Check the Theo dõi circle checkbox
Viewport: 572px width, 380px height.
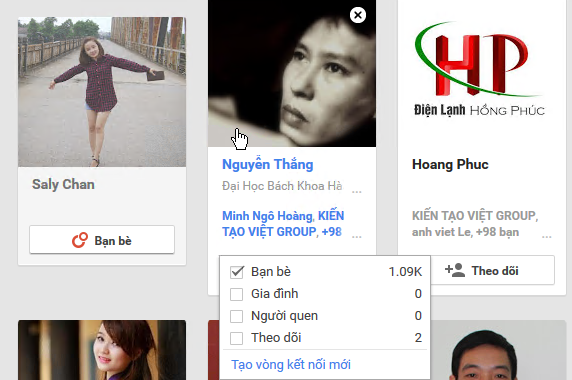point(236,338)
